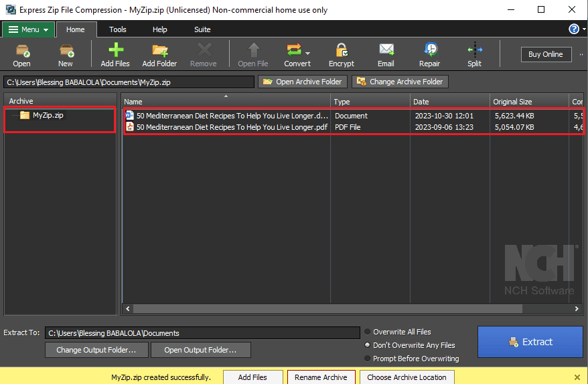Create a new archive with the New icon

click(x=66, y=55)
